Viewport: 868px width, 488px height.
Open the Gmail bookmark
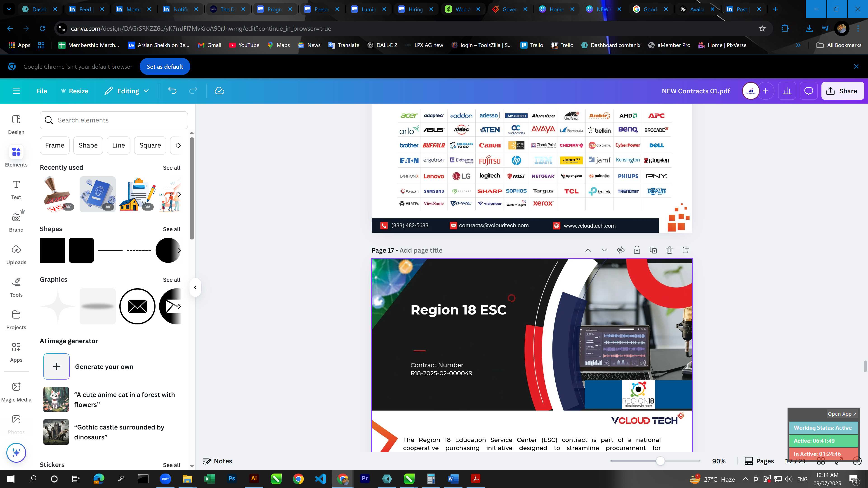[x=210, y=45]
